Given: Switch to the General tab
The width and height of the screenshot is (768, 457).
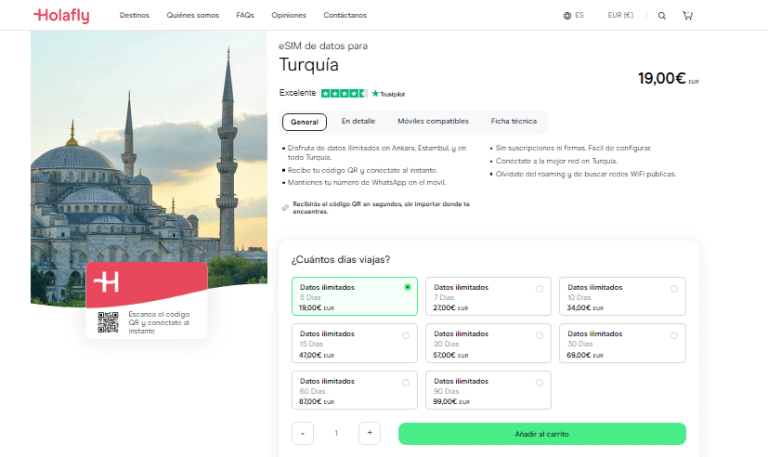Looking at the screenshot, I should click(304, 122).
